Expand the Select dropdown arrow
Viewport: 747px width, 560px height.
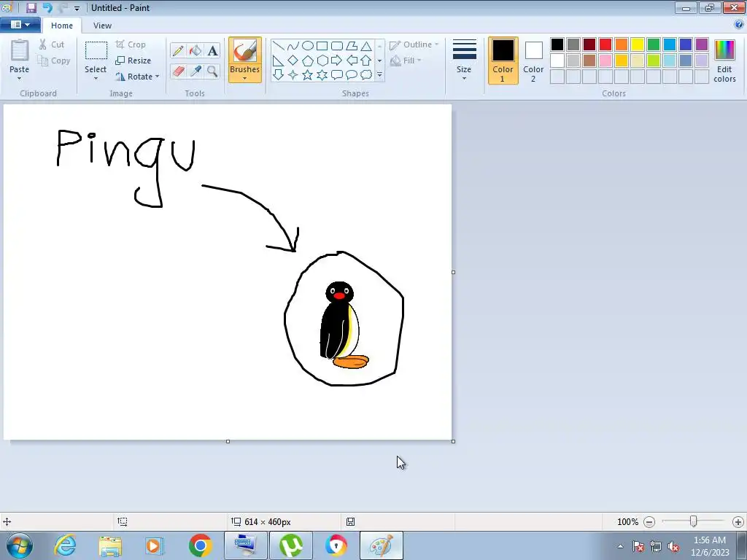pyautogui.click(x=96, y=79)
